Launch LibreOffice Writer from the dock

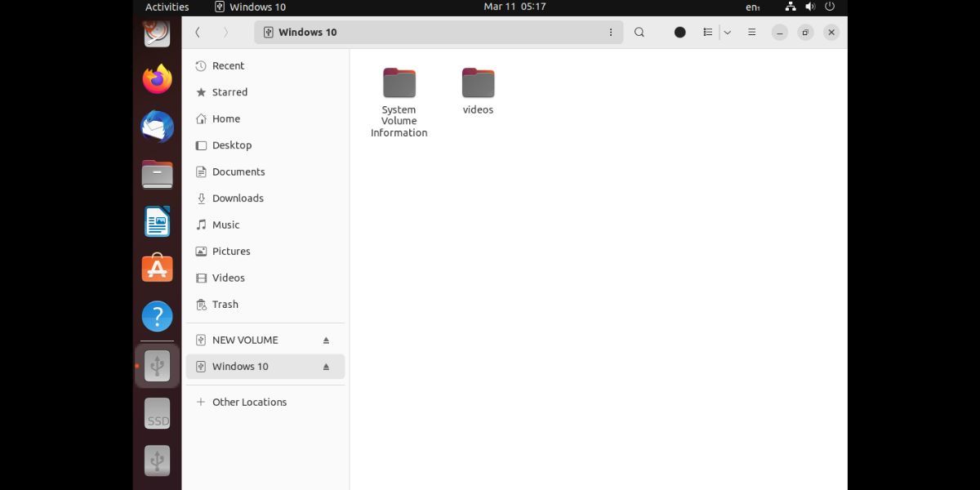(x=158, y=221)
